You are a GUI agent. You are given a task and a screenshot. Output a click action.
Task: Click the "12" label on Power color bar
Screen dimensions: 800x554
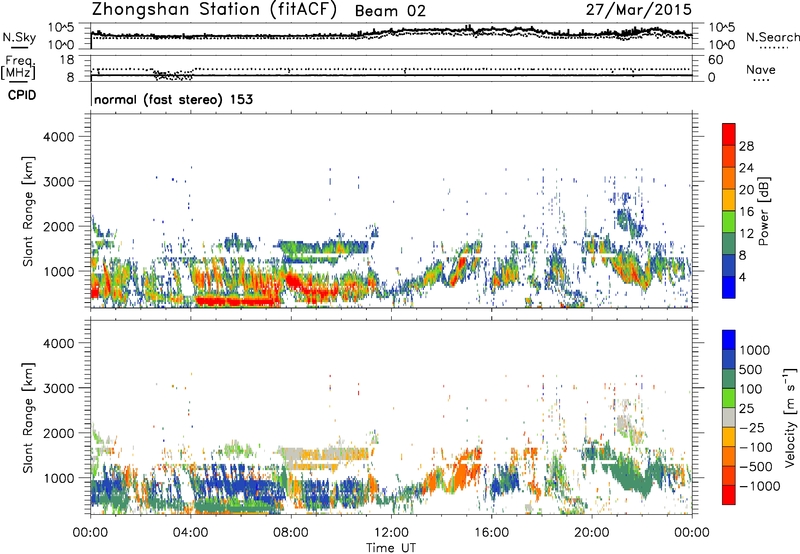point(746,234)
